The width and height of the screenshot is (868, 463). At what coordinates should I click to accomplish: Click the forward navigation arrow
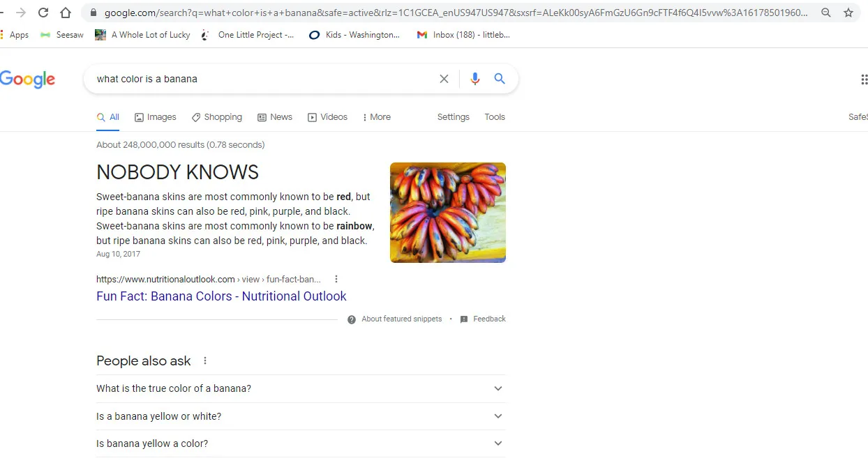(x=21, y=13)
